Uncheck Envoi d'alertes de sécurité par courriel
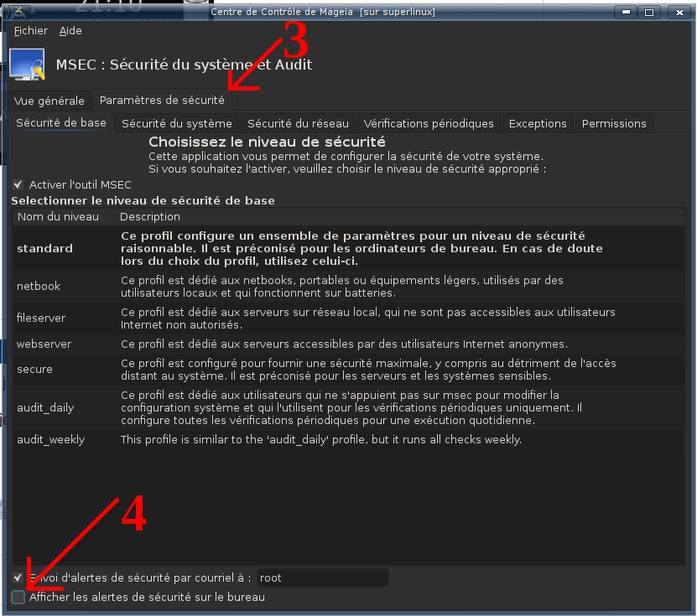697x616 pixels. [18, 577]
